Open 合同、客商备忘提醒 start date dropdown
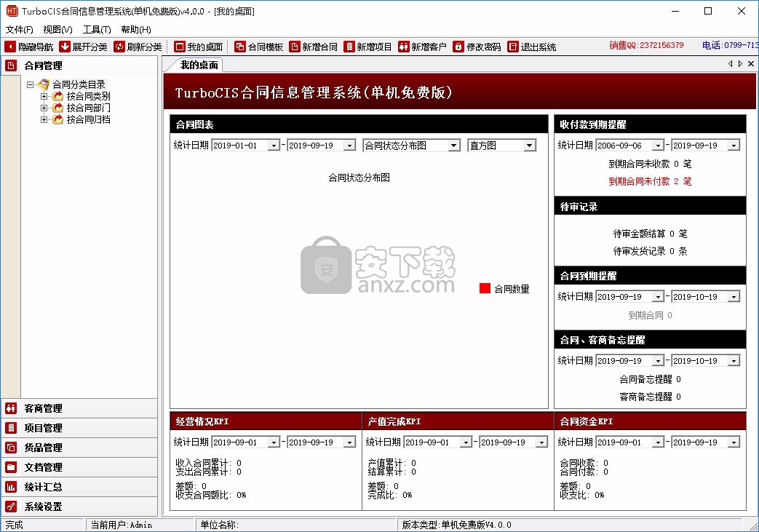This screenshot has height=532, width=759. coord(658,361)
